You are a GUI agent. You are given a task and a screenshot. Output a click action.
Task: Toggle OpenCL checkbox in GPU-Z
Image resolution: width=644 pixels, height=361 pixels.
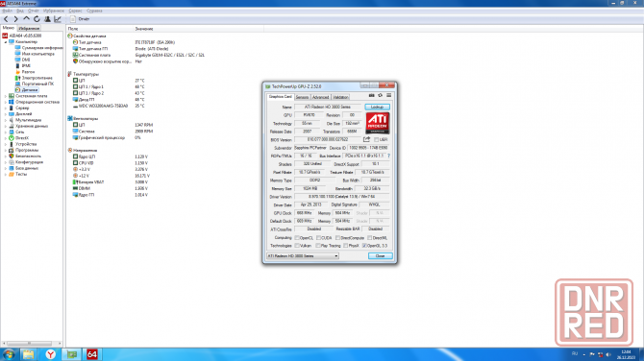coord(297,238)
